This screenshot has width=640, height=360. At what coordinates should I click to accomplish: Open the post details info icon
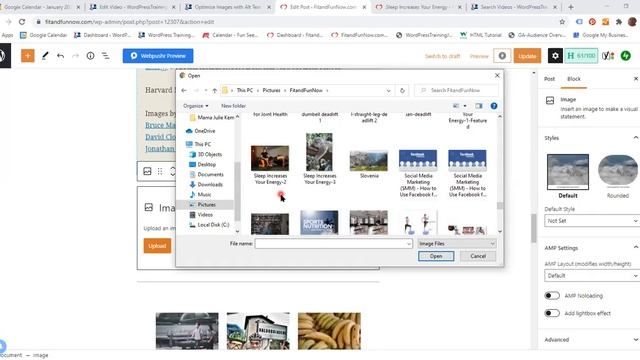click(x=91, y=56)
